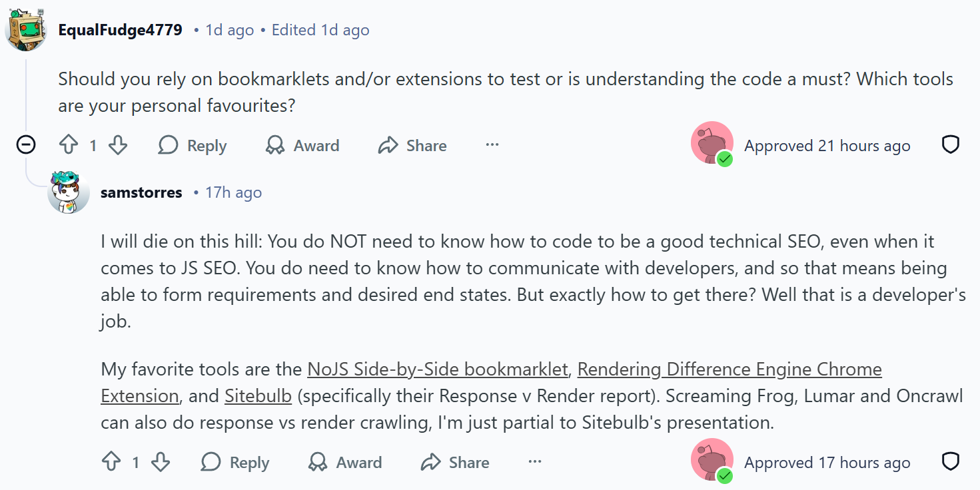Open mod shield on EqualFudge4779's comment

950,145
